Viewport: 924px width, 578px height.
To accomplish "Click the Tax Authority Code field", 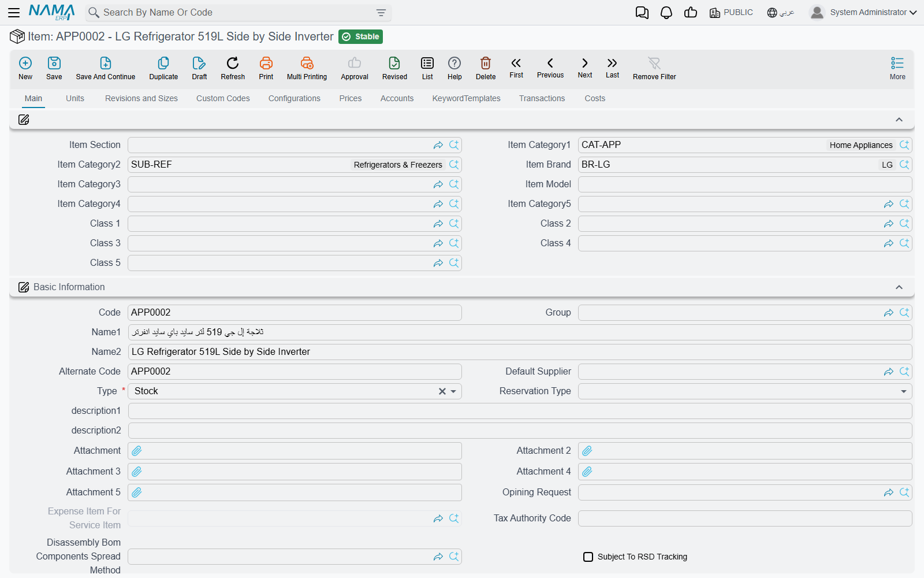I will [x=745, y=518].
